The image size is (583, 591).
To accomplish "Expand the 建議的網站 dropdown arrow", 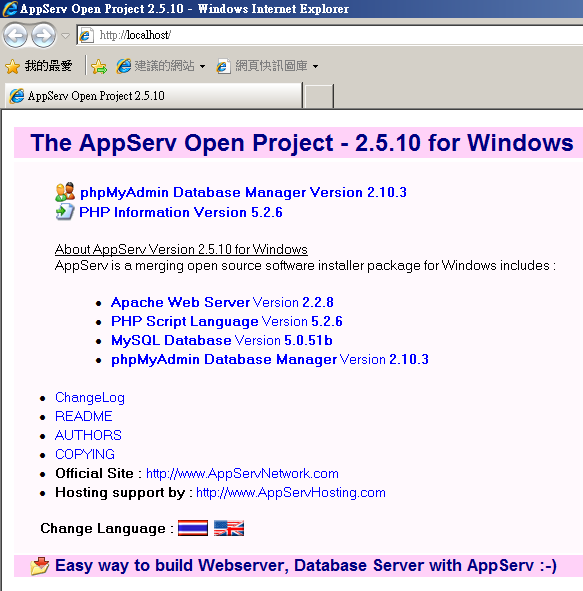I will click(x=203, y=67).
